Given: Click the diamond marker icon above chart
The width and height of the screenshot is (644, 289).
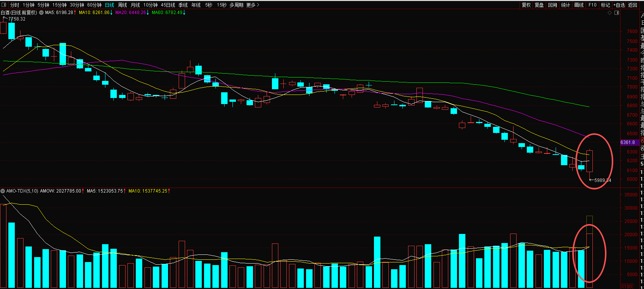Looking at the screenshot, I should (610, 13).
